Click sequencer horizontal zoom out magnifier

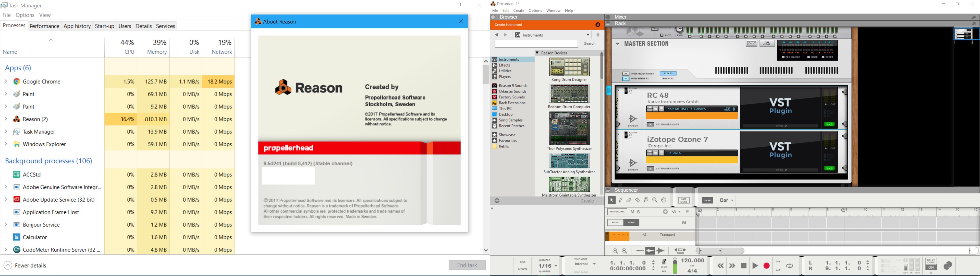coord(615,251)
